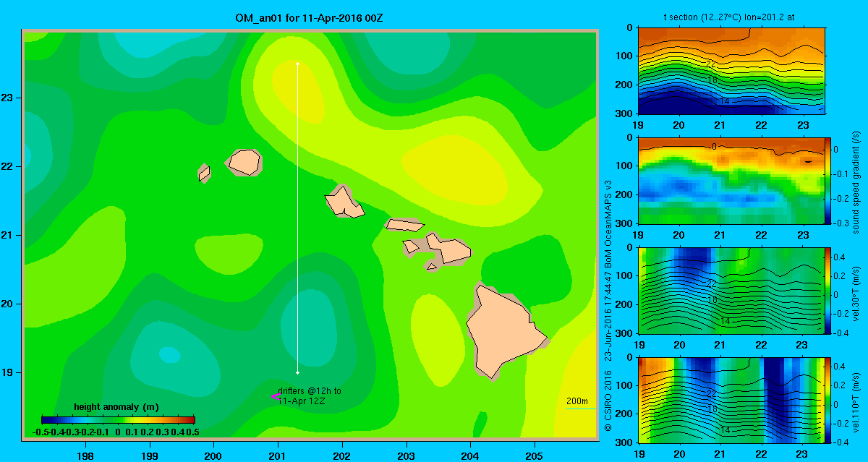
Task: Select the northern endpoint of the white section line
Action: click(297, 64)
